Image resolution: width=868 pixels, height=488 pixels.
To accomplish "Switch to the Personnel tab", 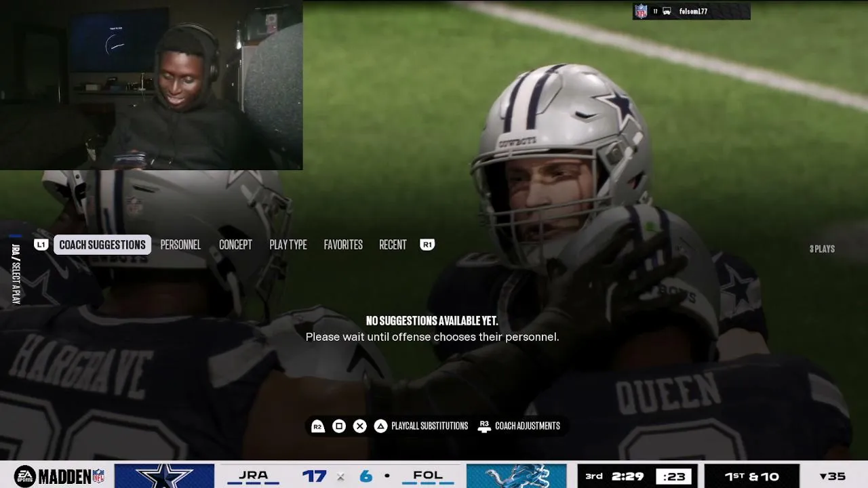I will pyautogui.click(x=180, y=245).
